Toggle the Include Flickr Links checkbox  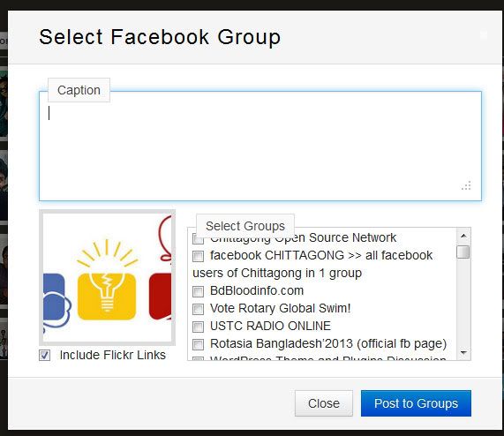point(44,356)
